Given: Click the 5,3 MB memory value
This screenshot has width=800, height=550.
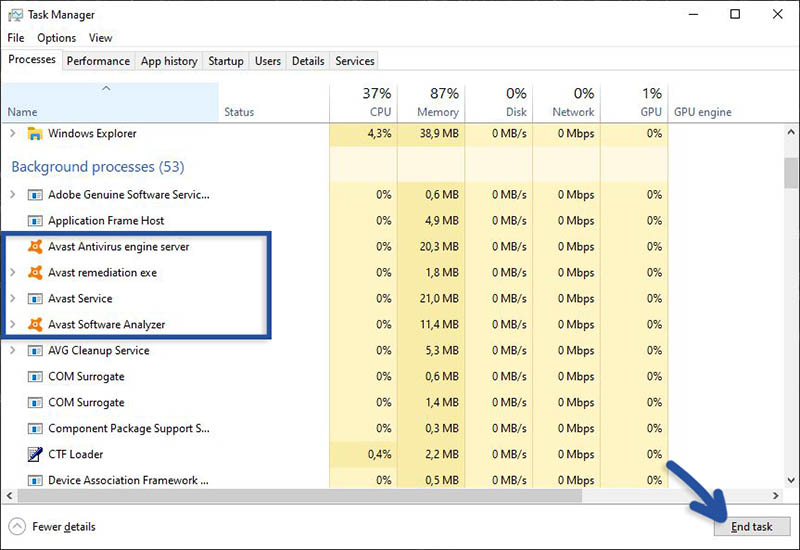Looking at the screenshot, I should point(441,351).
